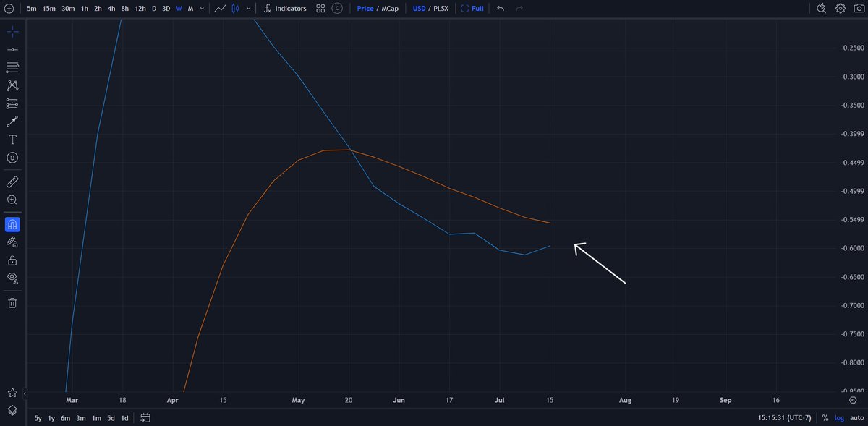
Task: Switch chart to Price view
Action: (x=365, y=9)
